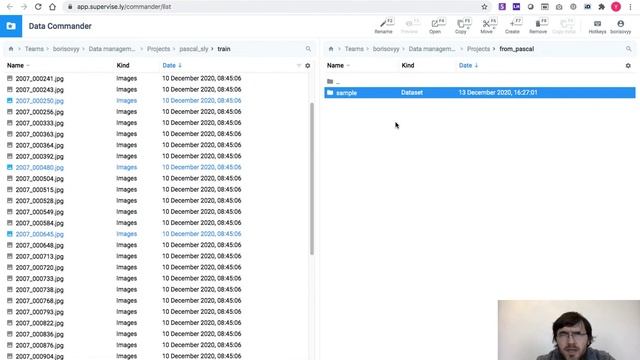The width and height of the screenshot is (640, 360).
Task: Click the search icon in left panel
Action: [308, 49]
